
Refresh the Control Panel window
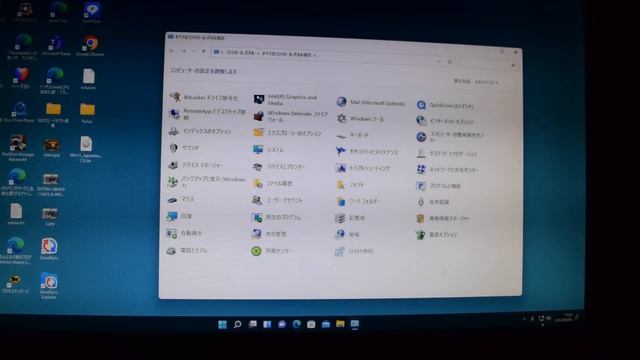click(x=450, y=62)
